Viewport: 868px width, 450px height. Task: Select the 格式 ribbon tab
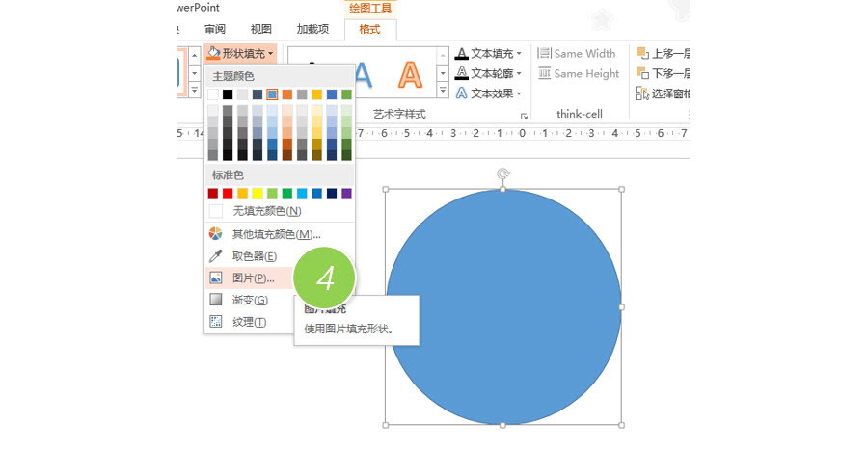tap(369, 29)
